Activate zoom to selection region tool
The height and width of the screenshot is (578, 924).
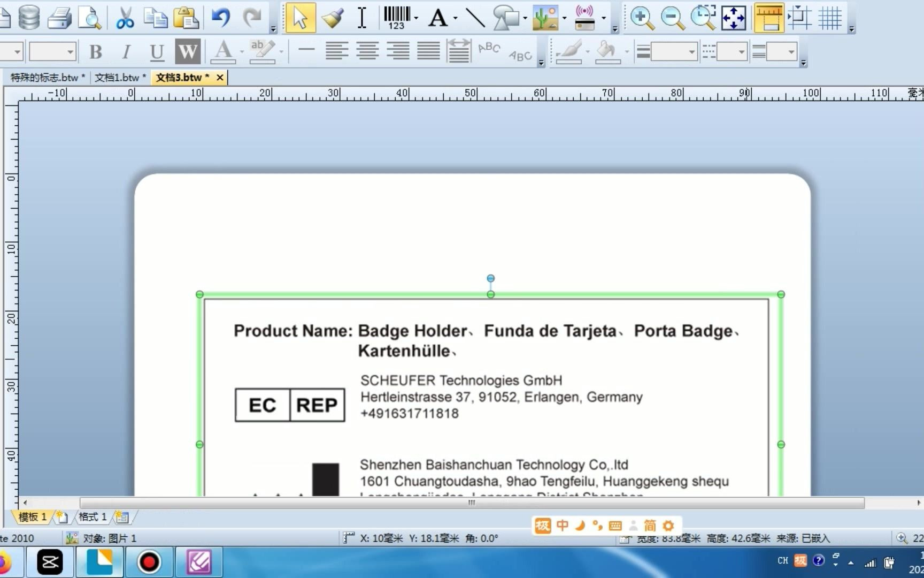(703, 18)
